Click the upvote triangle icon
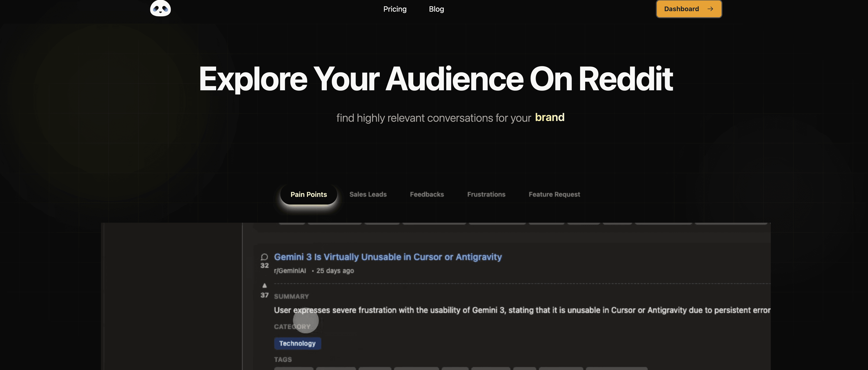Viewport: 868px width, 370px height. click(264, 286)
